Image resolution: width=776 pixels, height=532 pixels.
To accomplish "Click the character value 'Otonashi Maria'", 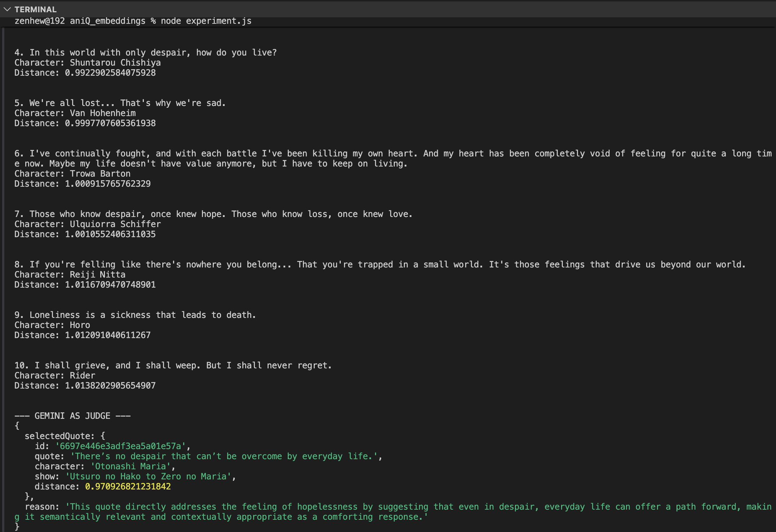I will point(130,466).
